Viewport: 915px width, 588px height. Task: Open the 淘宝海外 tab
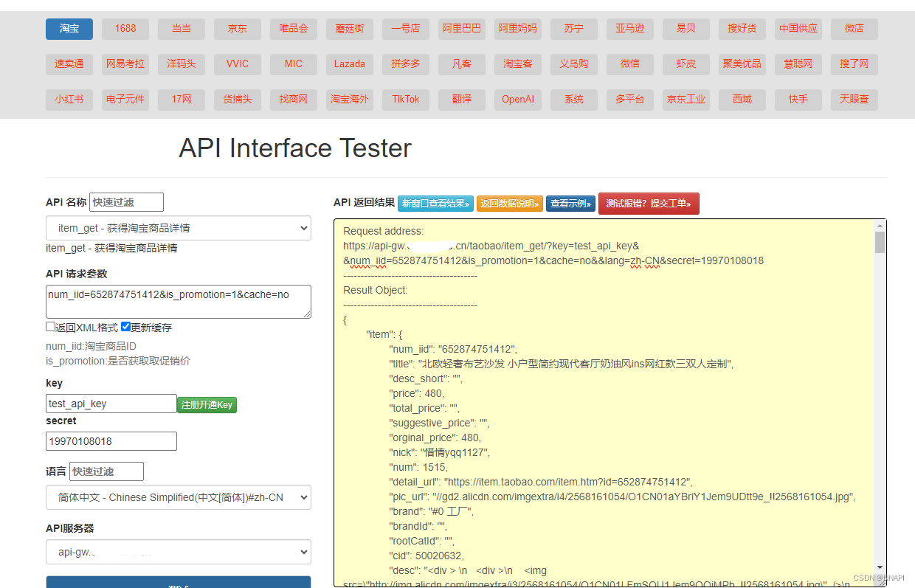coord(350,100)
